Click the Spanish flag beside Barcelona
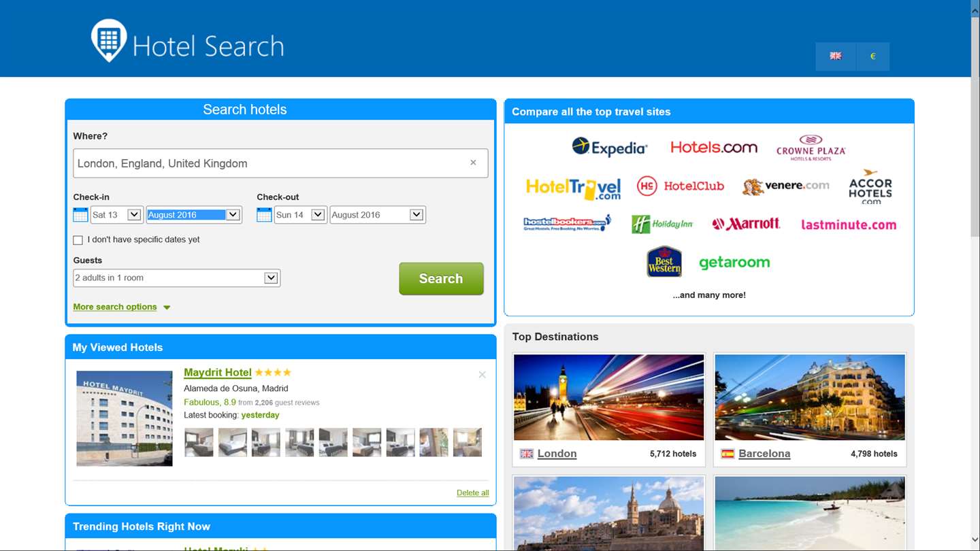Screen dimensions: 980x551 pyautogui.click(x=728, y=454)
